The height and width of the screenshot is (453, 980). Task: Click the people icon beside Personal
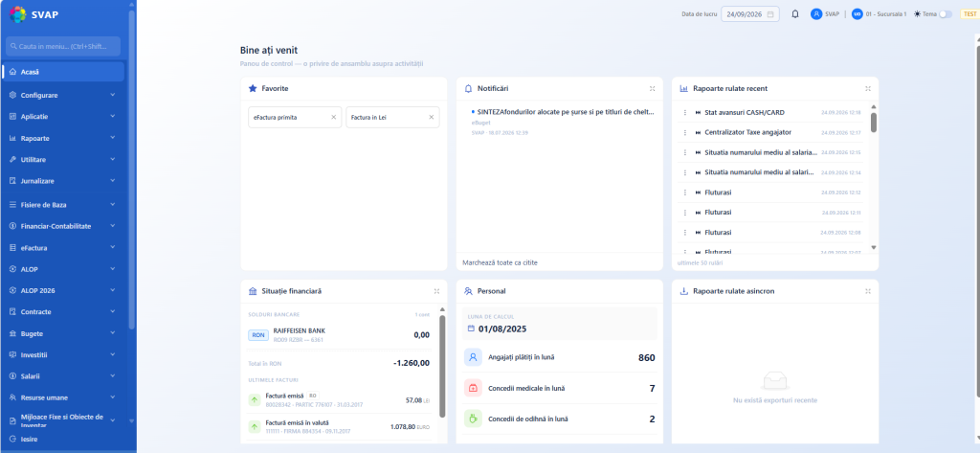click(468, 291)
